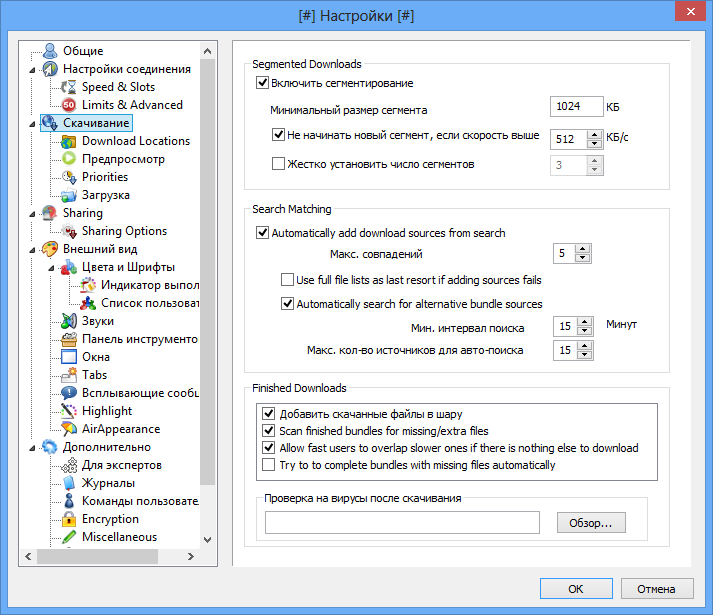The image size is (713, 615).
Task: Click the Скачивание download globe icon
Action: 50,123
